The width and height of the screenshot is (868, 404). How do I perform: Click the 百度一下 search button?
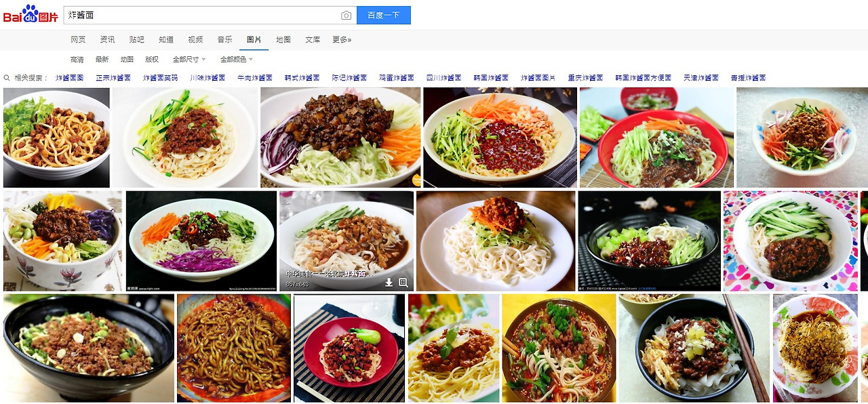384,16
